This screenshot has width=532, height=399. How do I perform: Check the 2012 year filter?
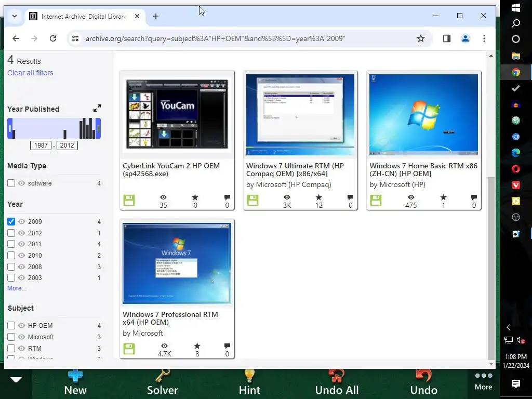pyautogui.click(x=11, y=233)
